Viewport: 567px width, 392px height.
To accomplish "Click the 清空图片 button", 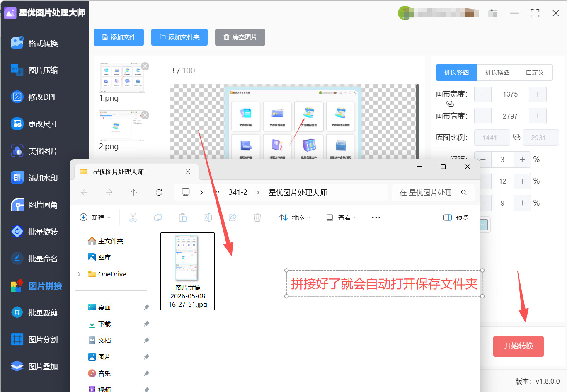I will coord(240,37).
